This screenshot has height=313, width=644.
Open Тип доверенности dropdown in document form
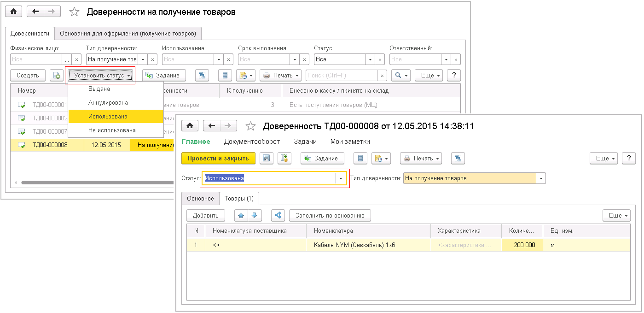541,178
